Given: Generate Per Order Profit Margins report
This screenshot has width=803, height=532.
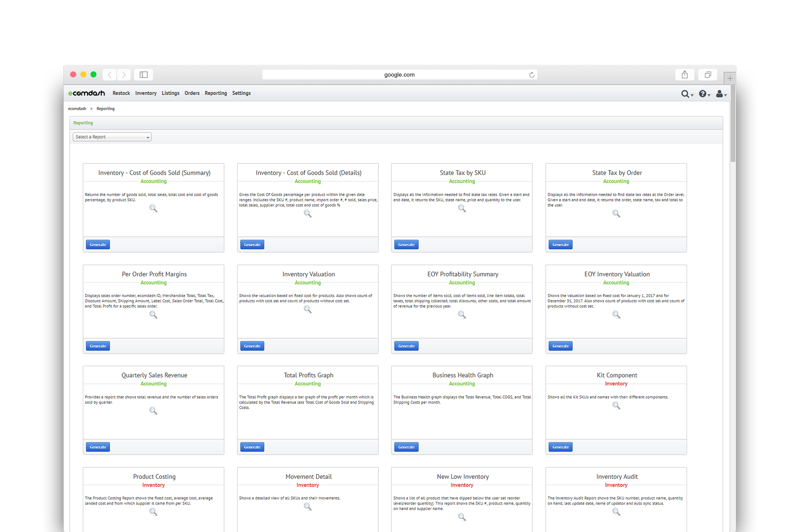Looking at the screenshot, I should point(98,346).
